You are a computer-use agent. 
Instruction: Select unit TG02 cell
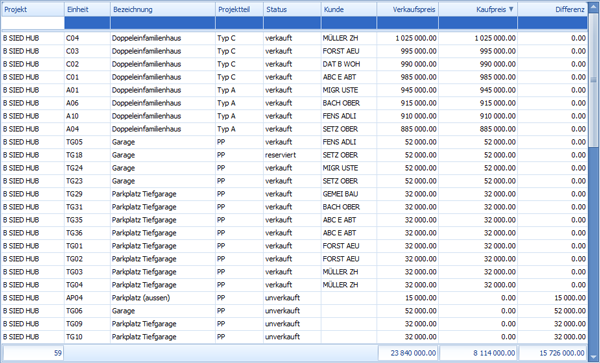pyautogui.click(x=87, y=259)
